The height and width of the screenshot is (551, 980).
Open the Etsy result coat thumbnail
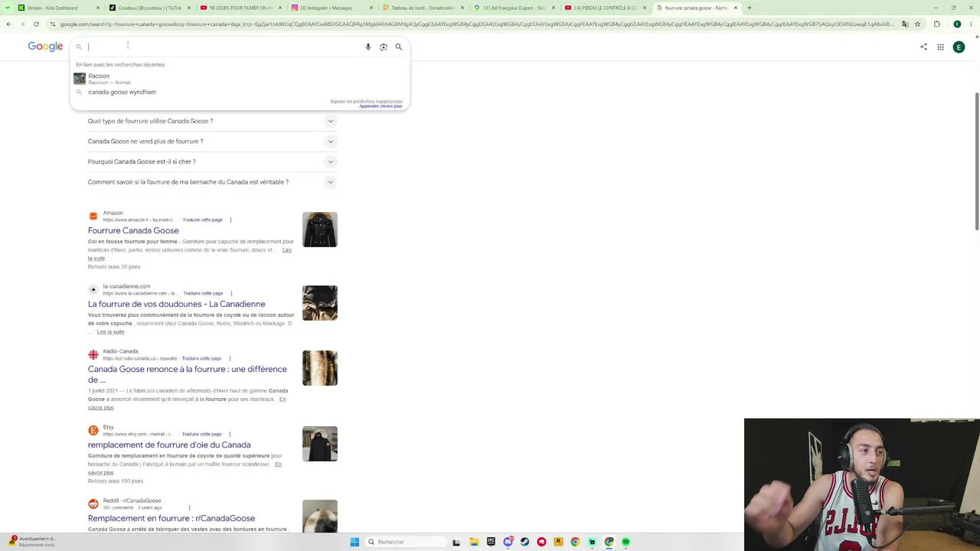click(x=320, y=444)
